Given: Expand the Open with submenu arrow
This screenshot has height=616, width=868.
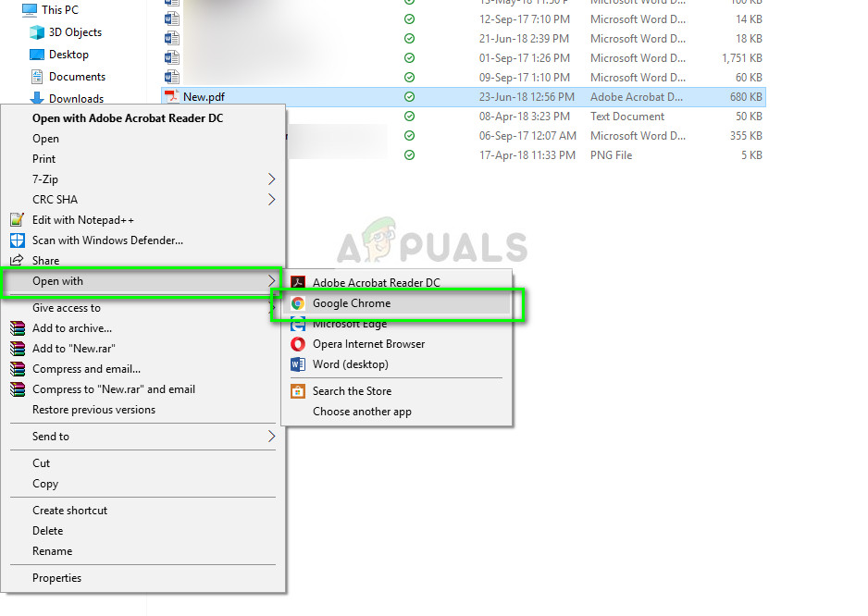Looking at the screenshot, I should pos(271,281).
